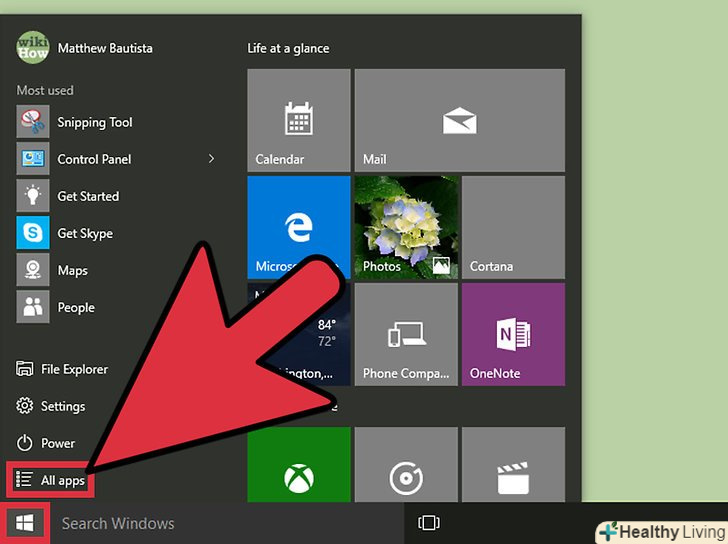Show the All apps list
728x544 pixels.
[50, 480]
